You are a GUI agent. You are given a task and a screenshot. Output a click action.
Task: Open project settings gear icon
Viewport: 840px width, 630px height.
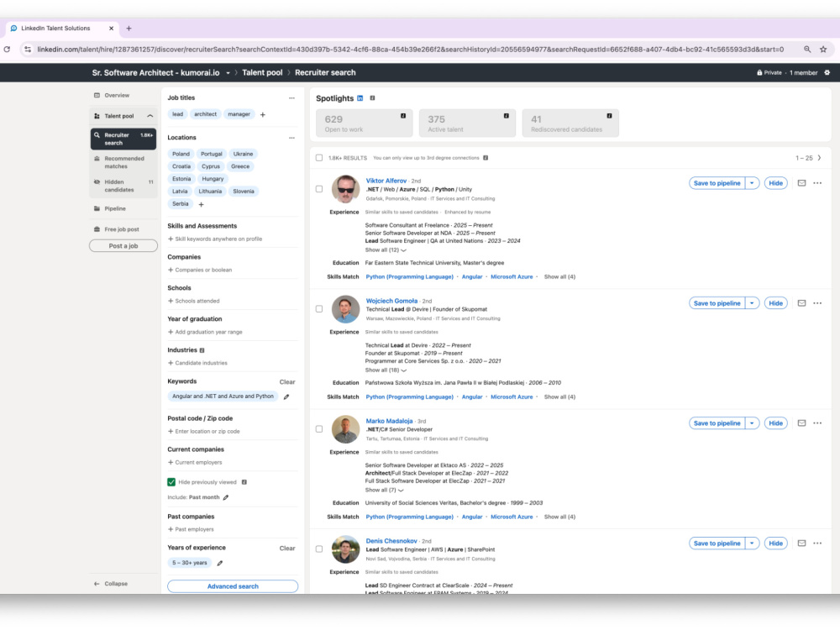point(827,72)
